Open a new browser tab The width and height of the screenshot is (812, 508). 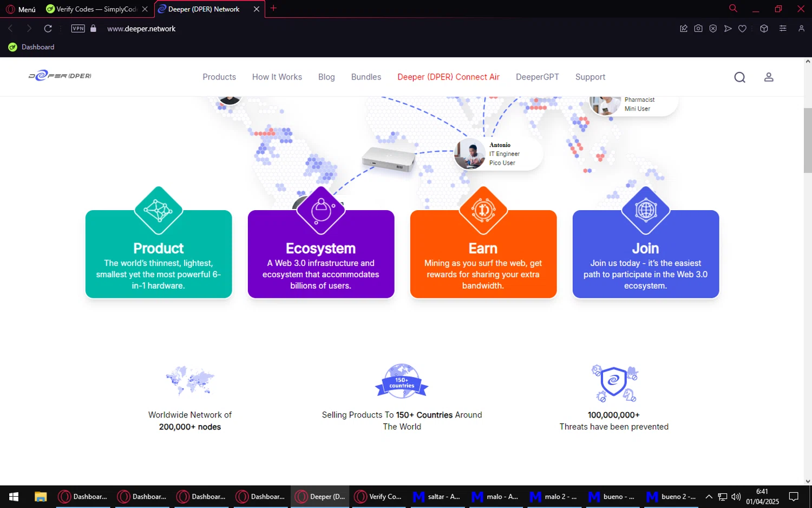273,8
